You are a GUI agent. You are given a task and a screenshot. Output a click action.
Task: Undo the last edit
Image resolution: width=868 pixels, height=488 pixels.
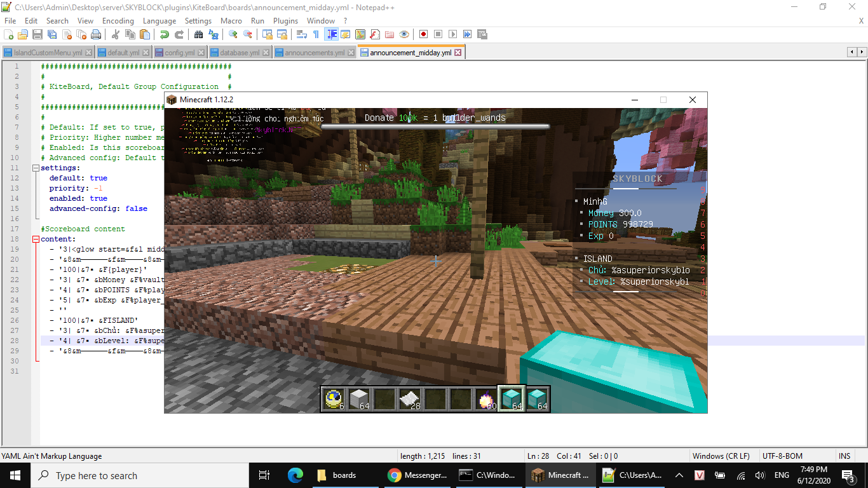point(164,34)
